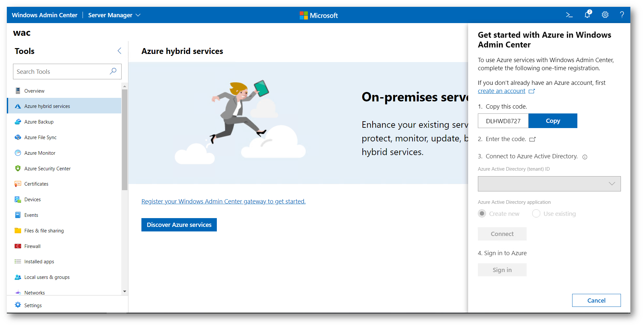Click scrollbar up arrow in tools list
644x327 pixels.
point(125,86)
